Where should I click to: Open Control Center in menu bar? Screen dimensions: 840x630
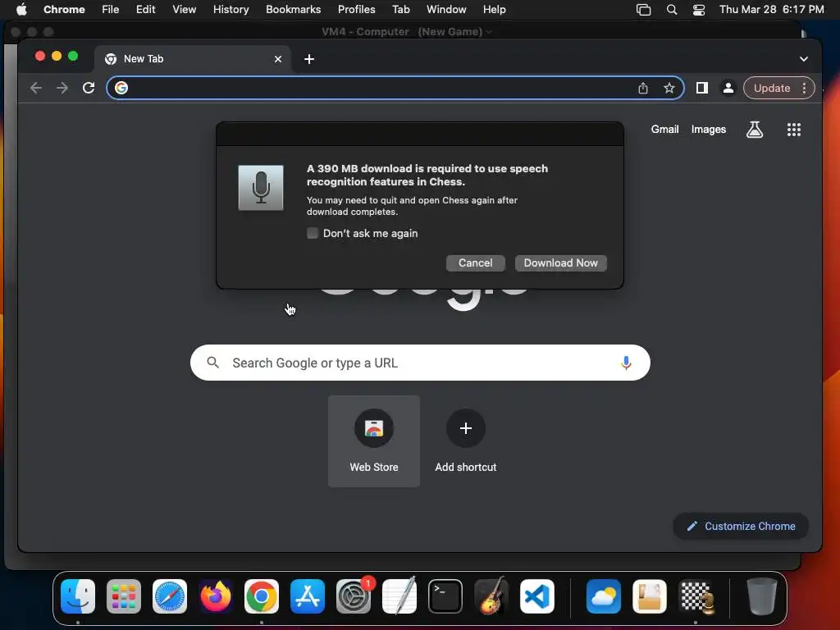click(699, 10)
